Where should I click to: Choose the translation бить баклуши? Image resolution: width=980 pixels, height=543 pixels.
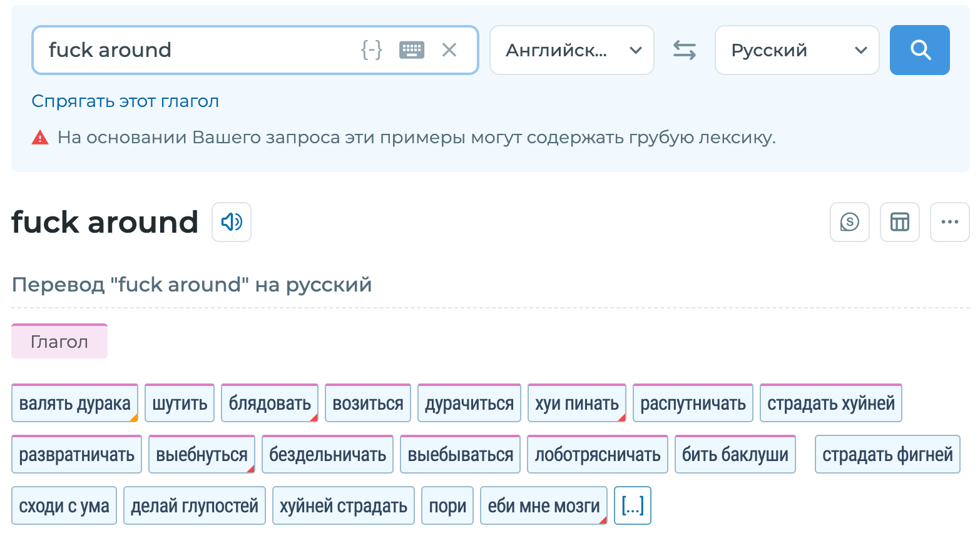pos(735,455)
